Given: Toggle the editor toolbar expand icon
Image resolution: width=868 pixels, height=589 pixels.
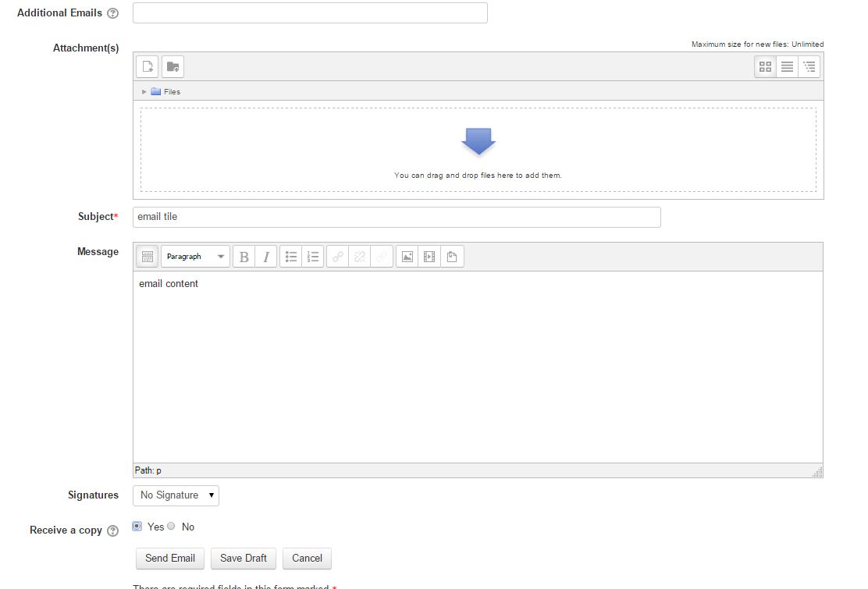Looking at the screenshot, I should coord(148,257).
